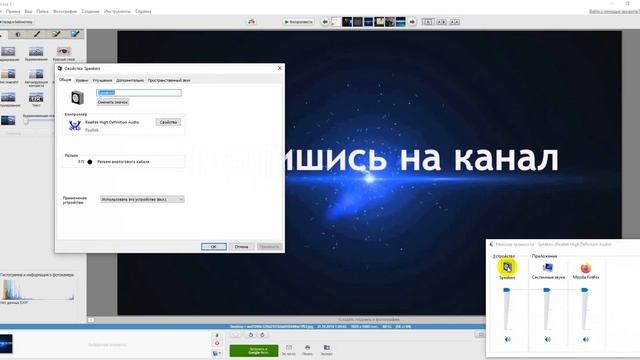The width and height of the screenshot is (640, 360).
Task: Open the green brush effects tab
Action: click(56, 34)
